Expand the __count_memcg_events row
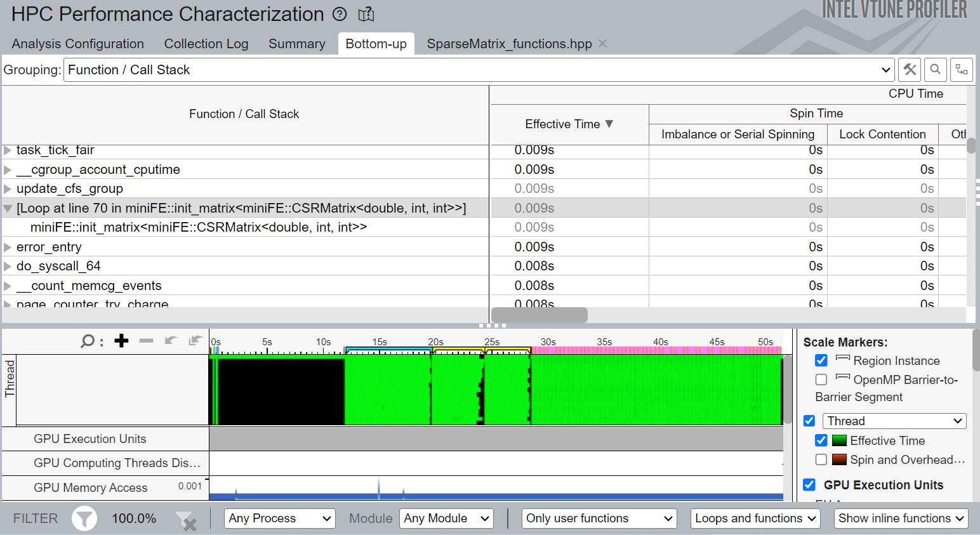The height and width of the screenshot is (535, 980). [8, 286]
